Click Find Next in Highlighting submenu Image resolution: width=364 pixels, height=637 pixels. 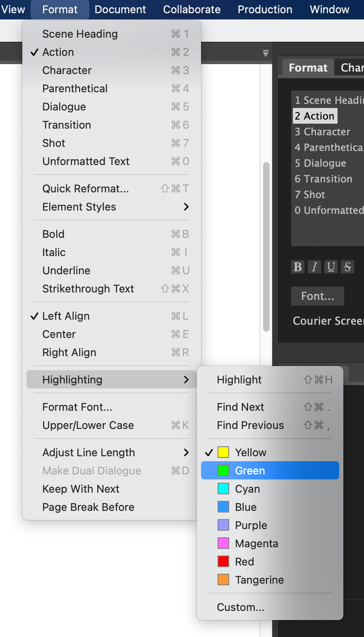point(240,407)
